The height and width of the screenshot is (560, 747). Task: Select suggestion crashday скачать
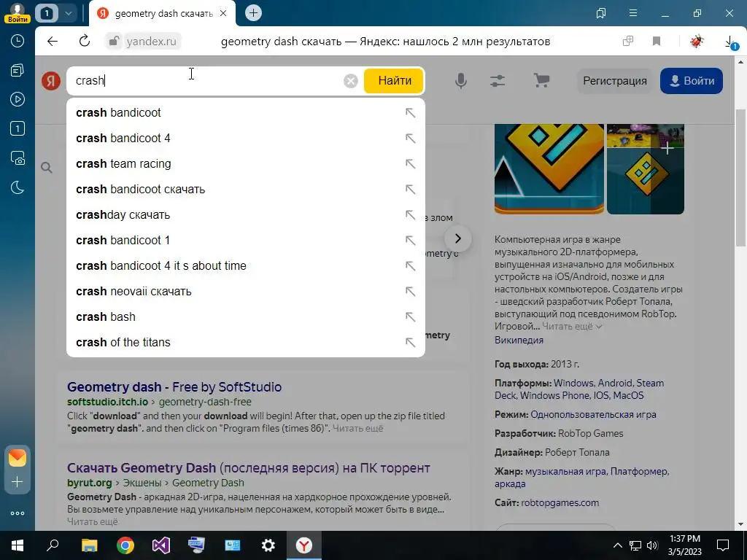coord(245,215)
